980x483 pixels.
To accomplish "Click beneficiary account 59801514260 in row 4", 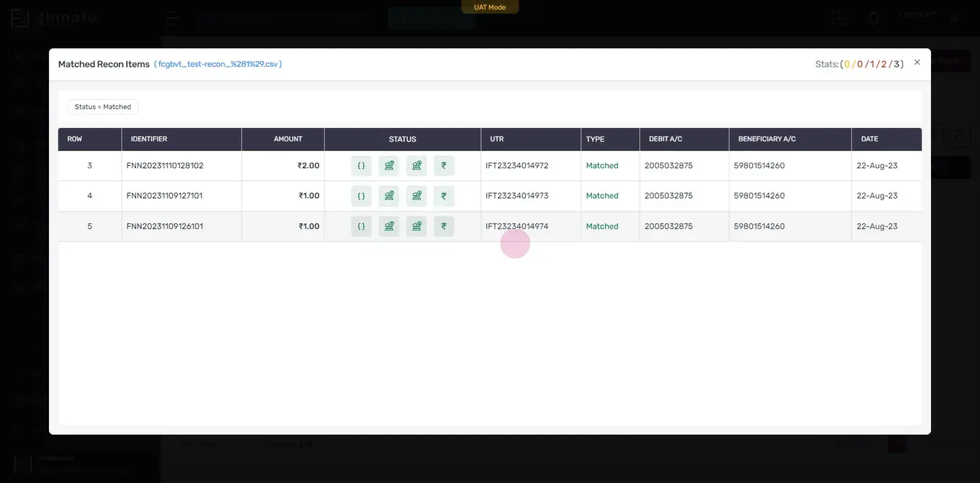I will click(759, 196).
